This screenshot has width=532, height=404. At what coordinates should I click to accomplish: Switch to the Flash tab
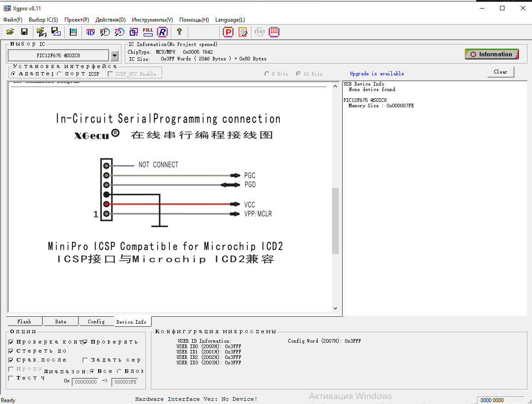coord(24,321)
